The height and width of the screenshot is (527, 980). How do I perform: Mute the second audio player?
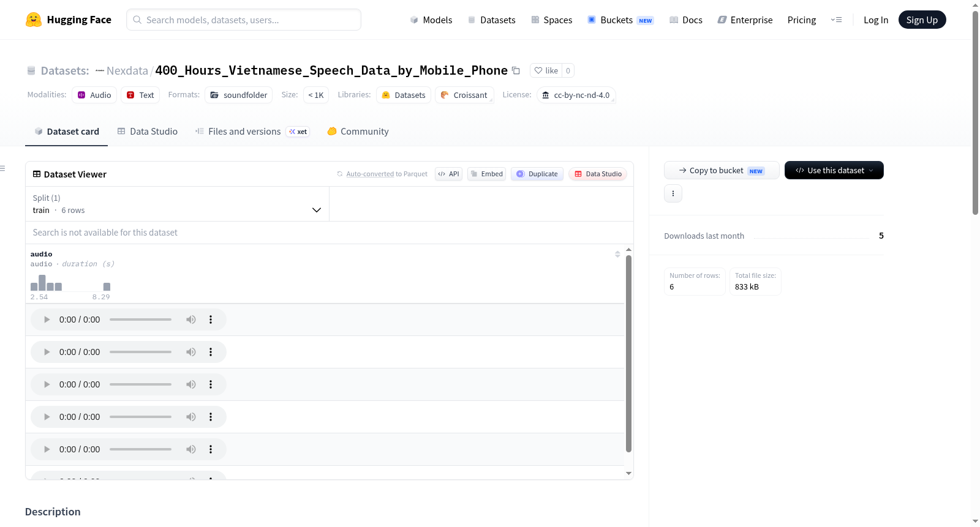coord(191,352)
